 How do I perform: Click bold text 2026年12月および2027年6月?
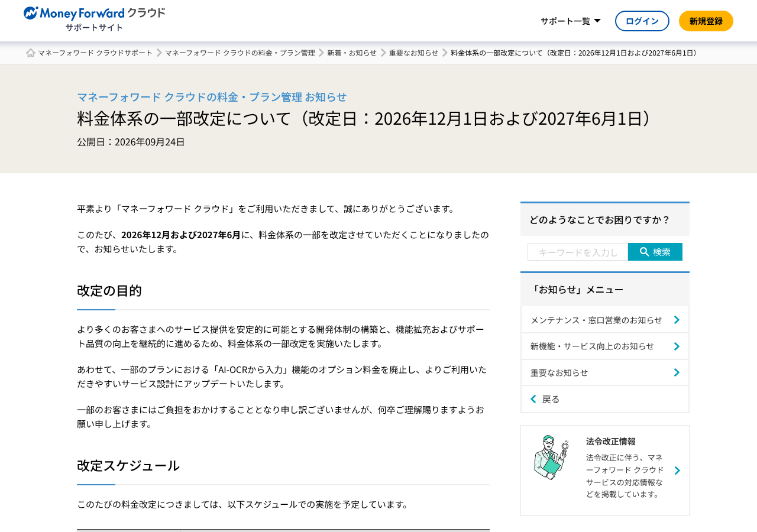pos(181,235)
